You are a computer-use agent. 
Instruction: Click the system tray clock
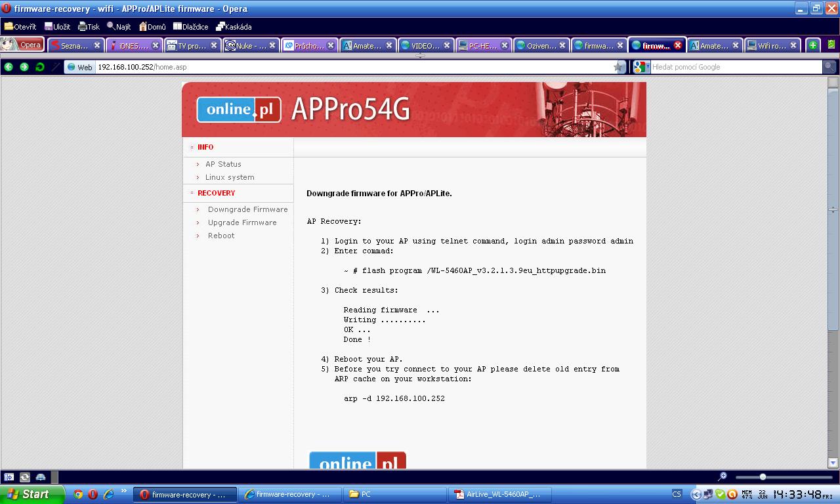click(802, 494)
